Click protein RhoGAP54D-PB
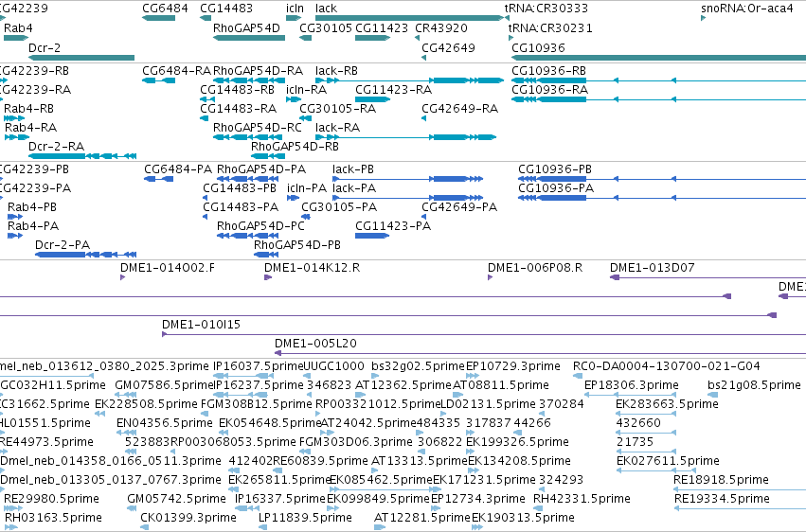This screenshot has height=532, width=806. point(266,255)
